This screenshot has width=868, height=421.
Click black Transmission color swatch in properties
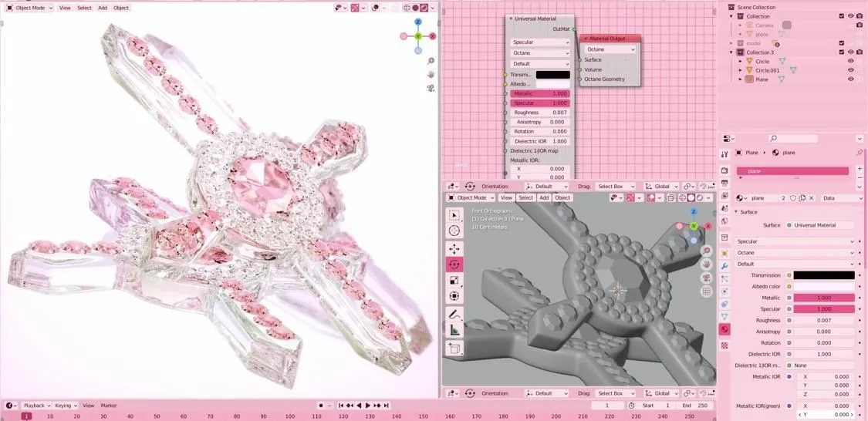(x=824, y=275)
